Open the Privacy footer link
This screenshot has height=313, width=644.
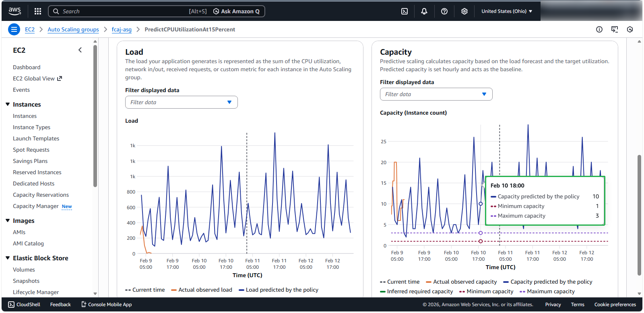(553, 305)
